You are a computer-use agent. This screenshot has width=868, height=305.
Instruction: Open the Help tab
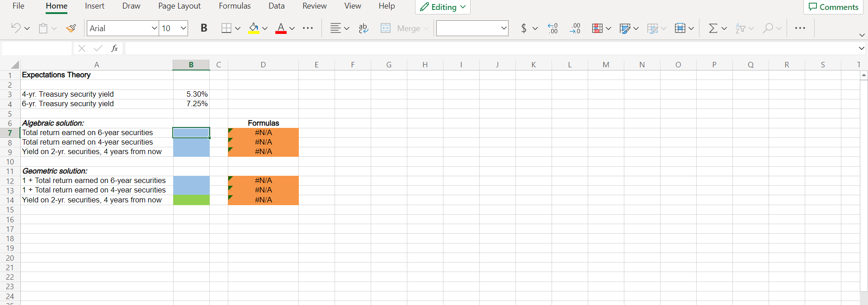click(387, 6)
